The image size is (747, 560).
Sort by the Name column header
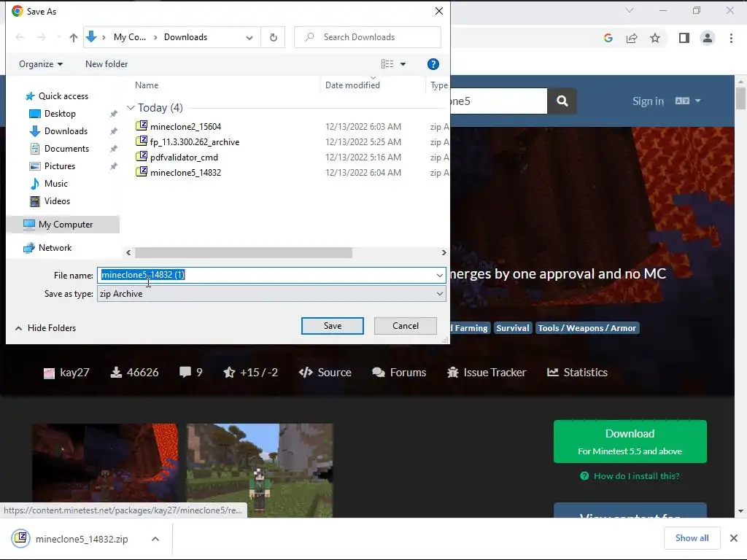point(146,85)
